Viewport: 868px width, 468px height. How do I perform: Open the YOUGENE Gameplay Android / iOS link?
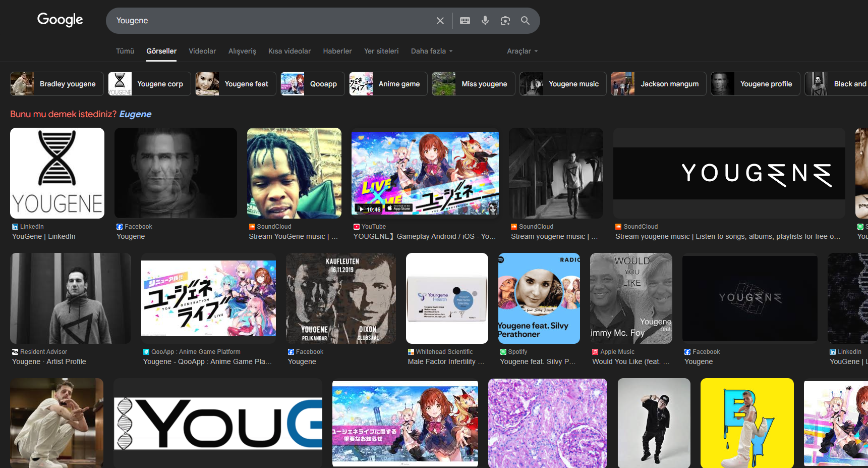(425, 236)
